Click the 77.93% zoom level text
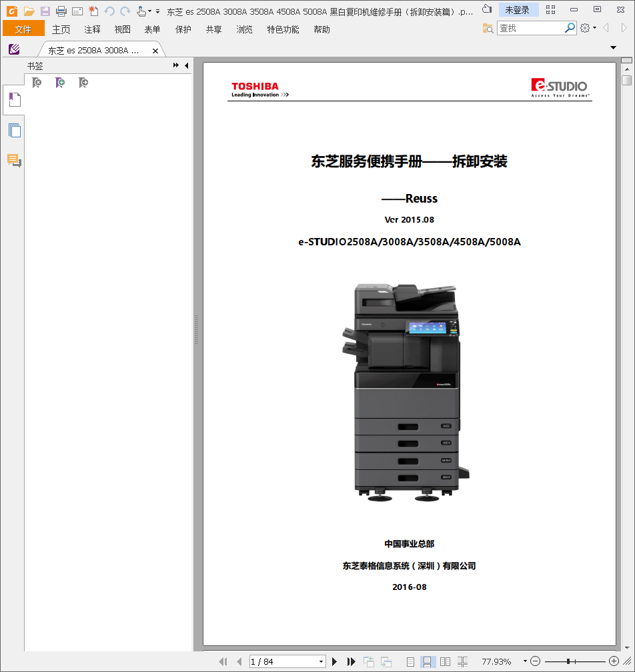 pos(496,662)
